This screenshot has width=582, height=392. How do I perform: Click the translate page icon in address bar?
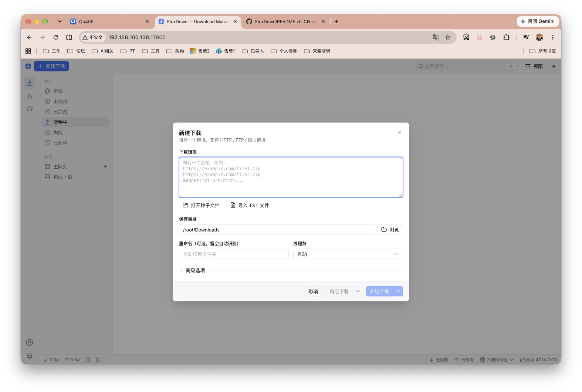[436, 37]
